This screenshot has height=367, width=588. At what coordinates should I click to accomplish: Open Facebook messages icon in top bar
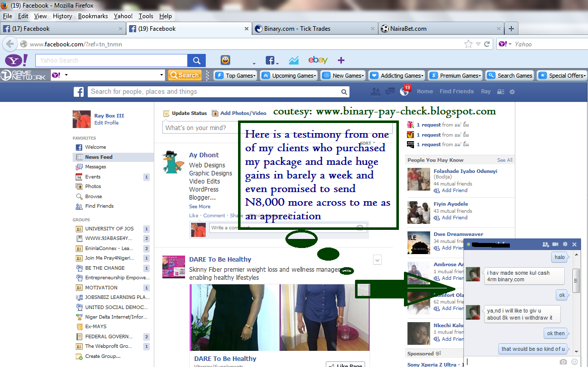click(390, 91)
